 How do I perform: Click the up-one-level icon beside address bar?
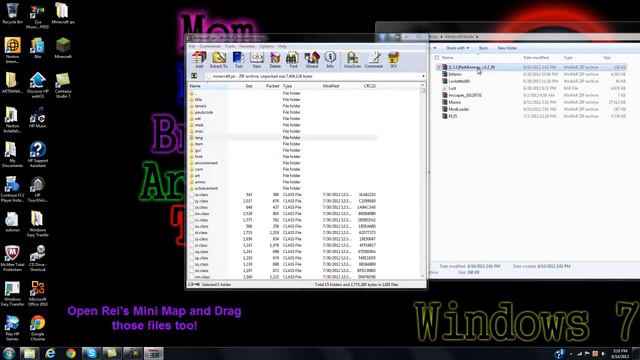tap(194, 76)
